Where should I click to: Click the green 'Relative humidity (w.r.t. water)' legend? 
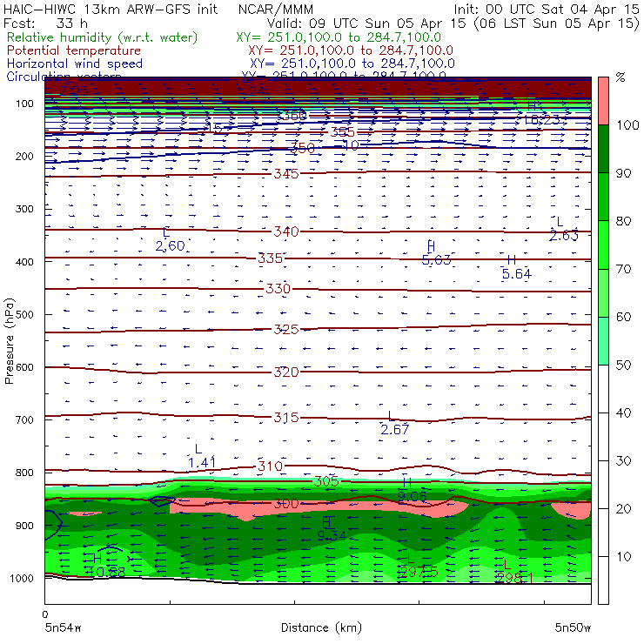click(x=103, y=37)
